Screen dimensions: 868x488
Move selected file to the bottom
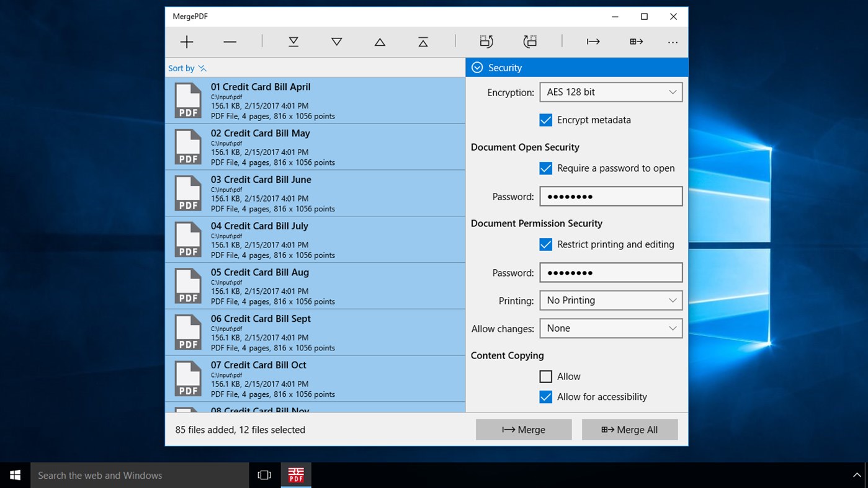click(x=293, y=42)
